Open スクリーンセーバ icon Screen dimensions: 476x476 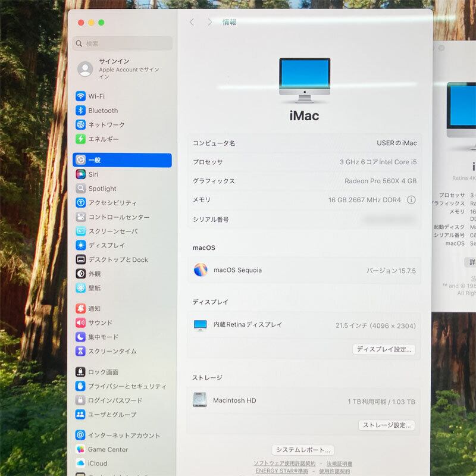click(80, 231)
